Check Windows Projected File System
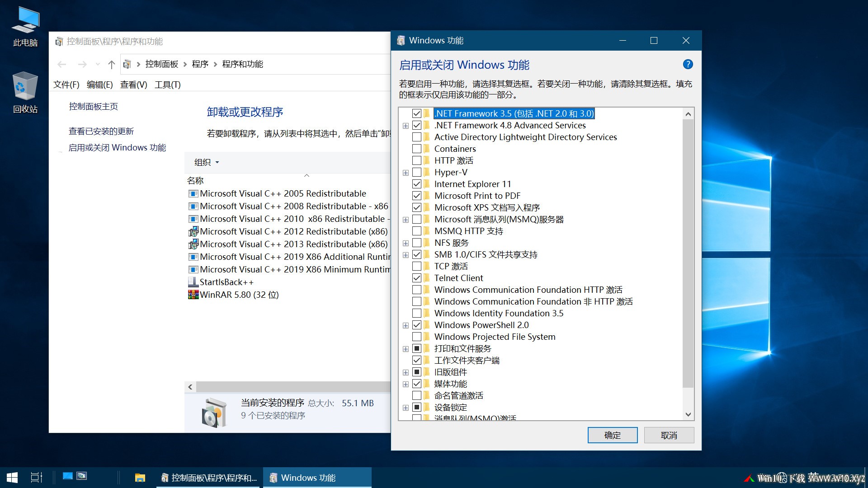Viewport: 868px width, 488px height. (417, 337)
